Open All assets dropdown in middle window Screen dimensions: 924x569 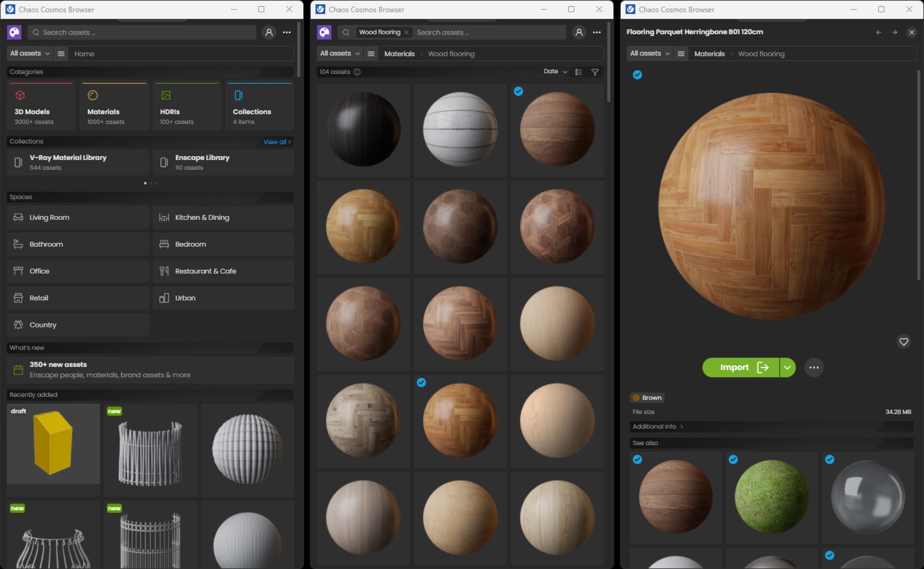click(x=340, y=53)
